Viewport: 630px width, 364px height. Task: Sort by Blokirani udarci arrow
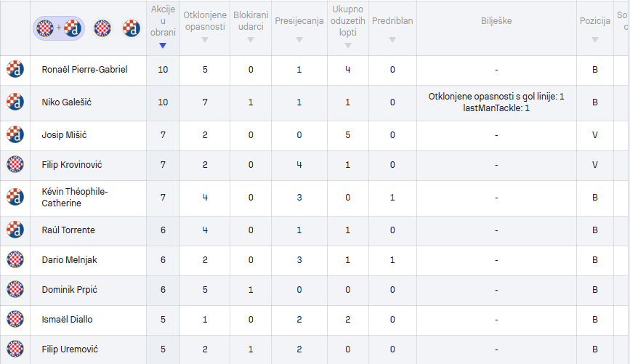click(251, 40)
